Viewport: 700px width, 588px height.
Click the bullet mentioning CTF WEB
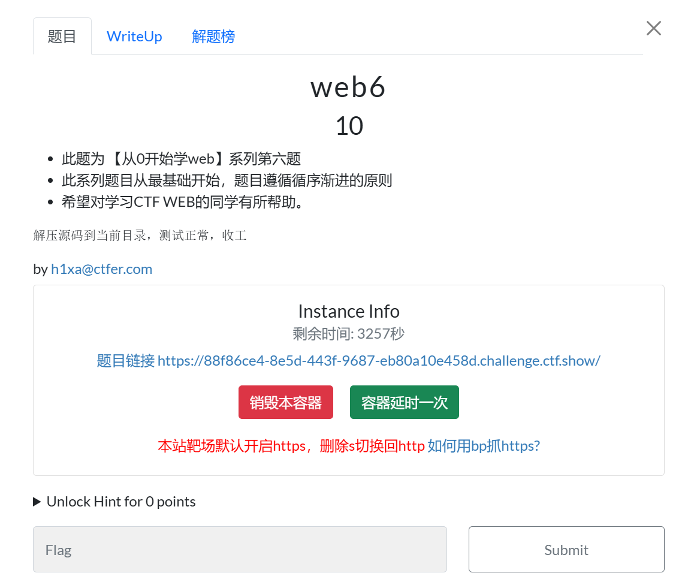184,202
